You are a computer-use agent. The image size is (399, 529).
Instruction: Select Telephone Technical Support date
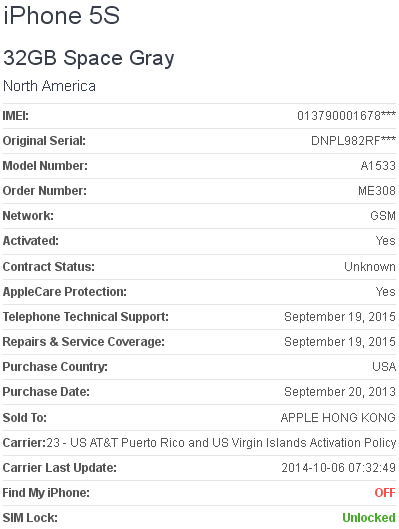coord(340,317)
